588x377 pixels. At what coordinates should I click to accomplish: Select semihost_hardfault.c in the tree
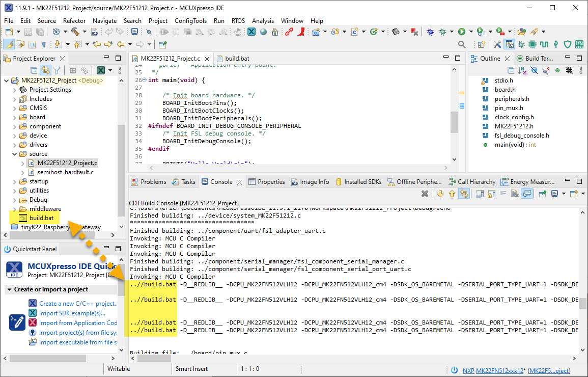point(66,172)
